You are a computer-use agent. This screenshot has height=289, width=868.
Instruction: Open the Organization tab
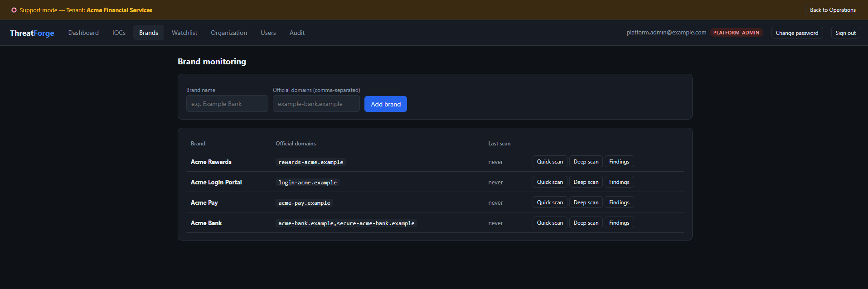pos(229,33)
